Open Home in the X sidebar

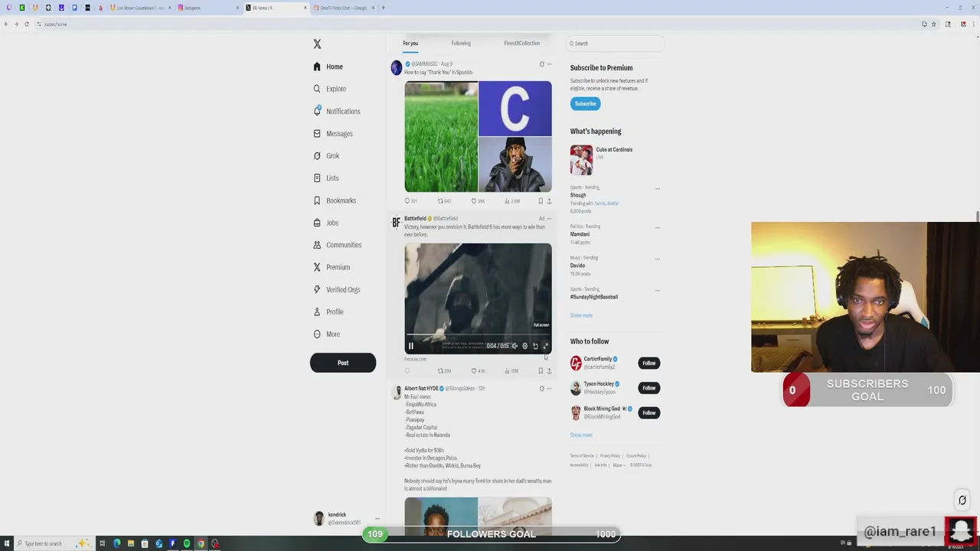[x=328, y=67]
